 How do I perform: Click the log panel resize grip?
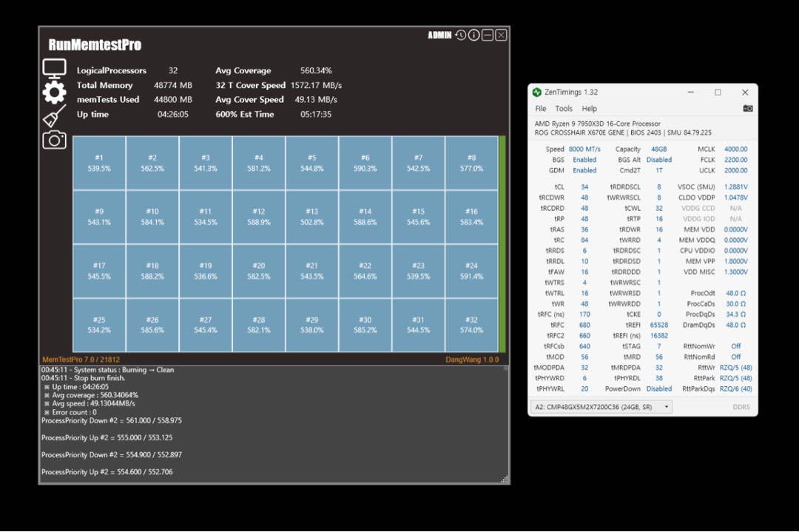[x=505, y=479]
